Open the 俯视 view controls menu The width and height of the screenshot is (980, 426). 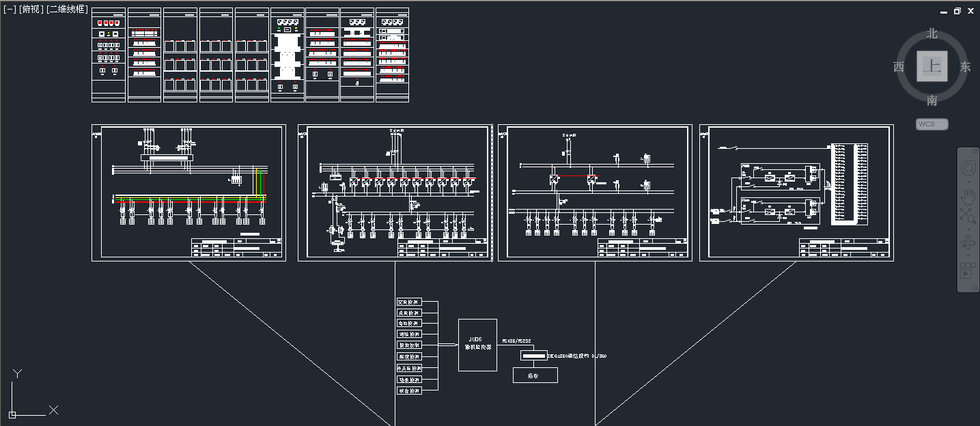(x=31, y=9)
